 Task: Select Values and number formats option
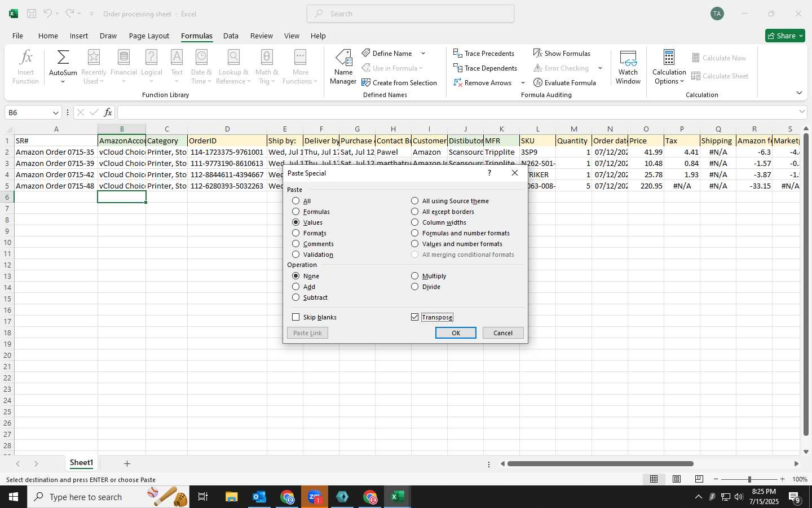tap(457, 244)
